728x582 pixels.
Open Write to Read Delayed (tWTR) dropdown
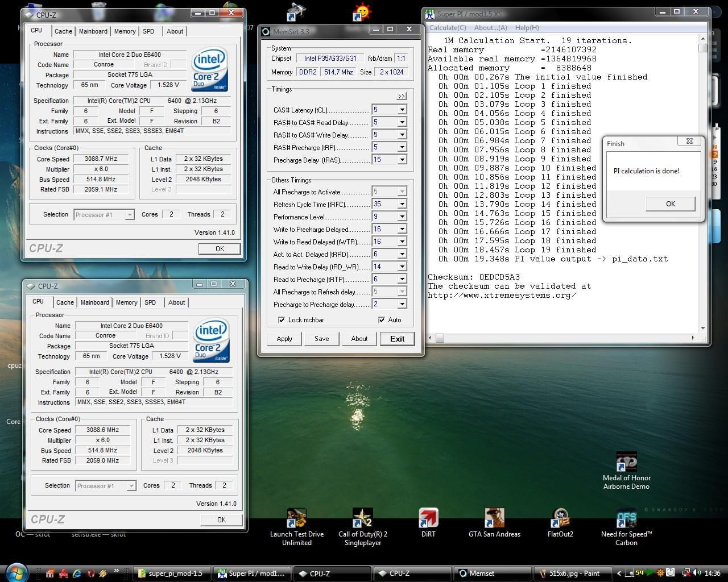pyautogui.click(x=402, y=242)
